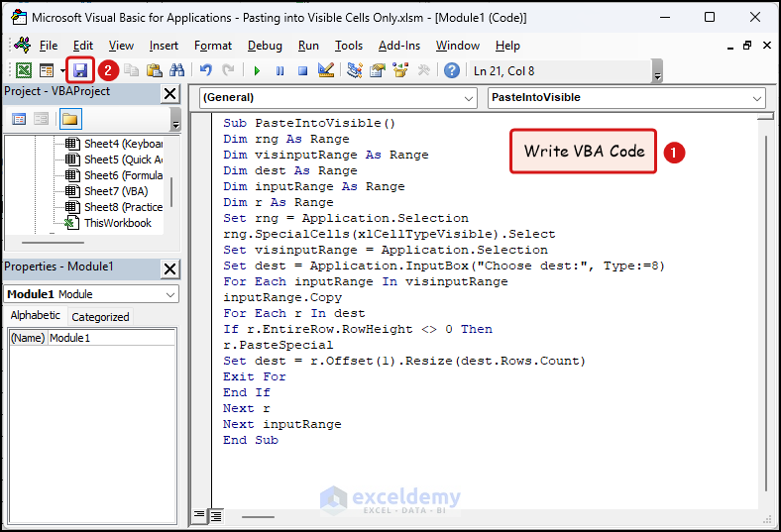Screen dimensions: 781x532
Task: Open the File menu
Action: coord(49,46)
